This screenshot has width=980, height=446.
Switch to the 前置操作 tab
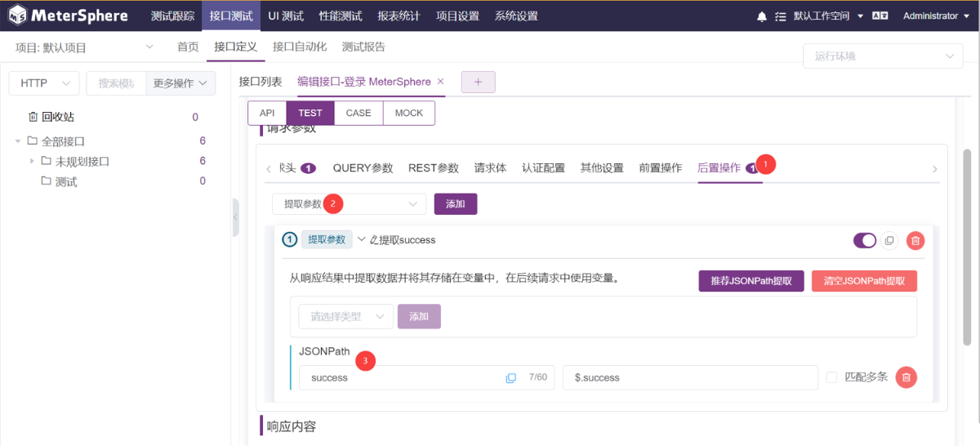[x=660, y=167]
